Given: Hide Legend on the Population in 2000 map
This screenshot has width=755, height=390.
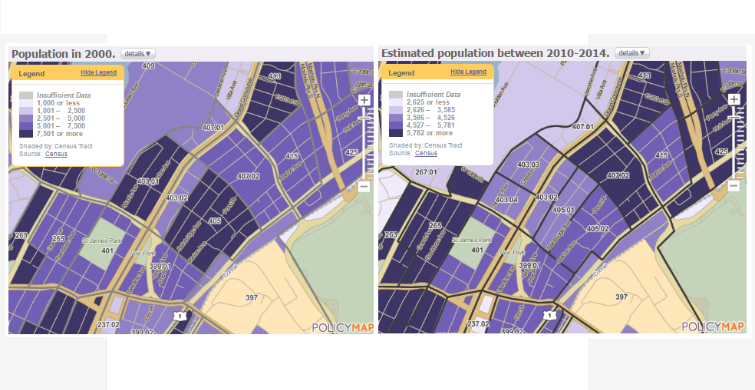Looking at the screenshot, I should point(98,73).
